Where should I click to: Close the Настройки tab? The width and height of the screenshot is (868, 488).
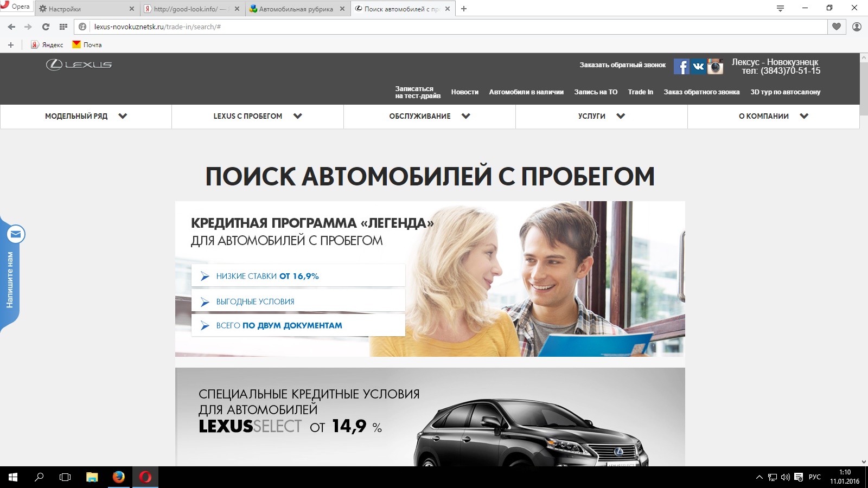(x=131, y=9)
